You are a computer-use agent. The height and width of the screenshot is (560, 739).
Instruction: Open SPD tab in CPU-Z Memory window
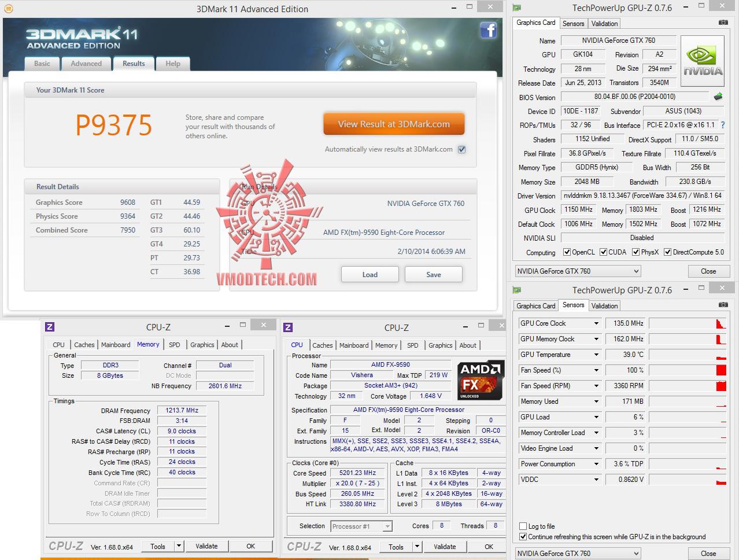click(175, 345)
